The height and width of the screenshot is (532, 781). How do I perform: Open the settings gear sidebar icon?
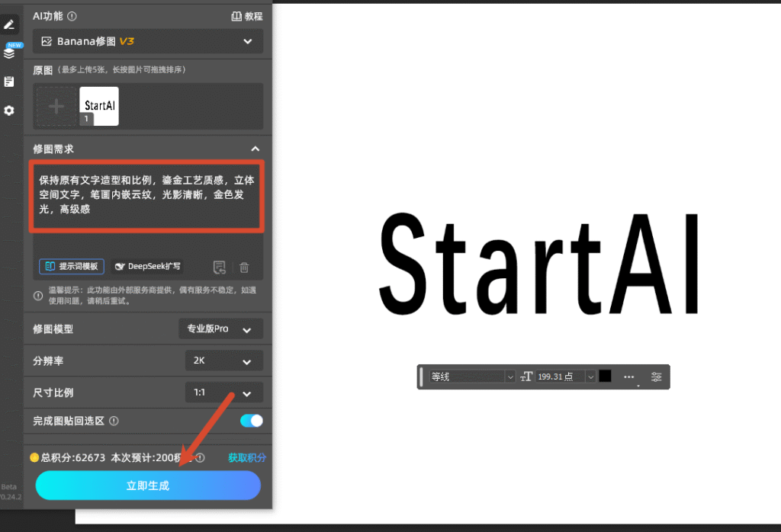[9, 111]
